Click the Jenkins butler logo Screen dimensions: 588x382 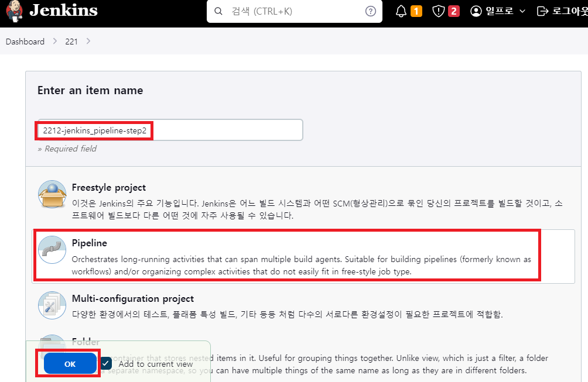(14, 11)
